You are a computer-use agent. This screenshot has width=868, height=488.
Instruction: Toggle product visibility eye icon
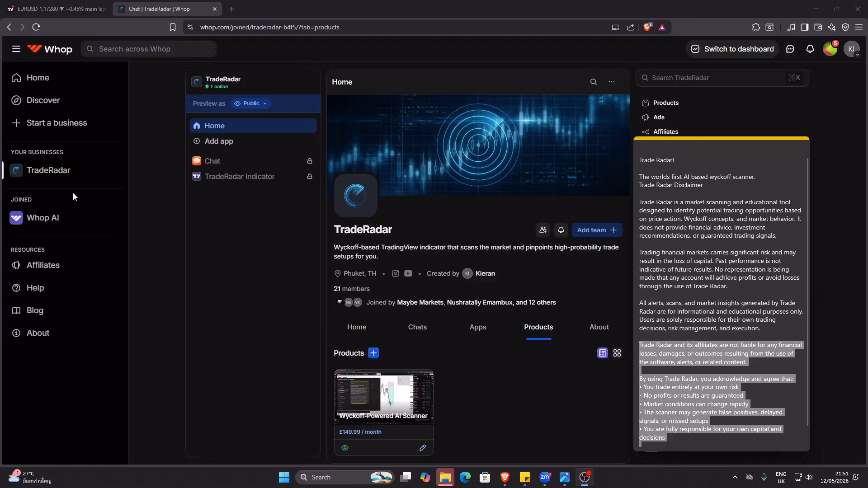(345, 448)
